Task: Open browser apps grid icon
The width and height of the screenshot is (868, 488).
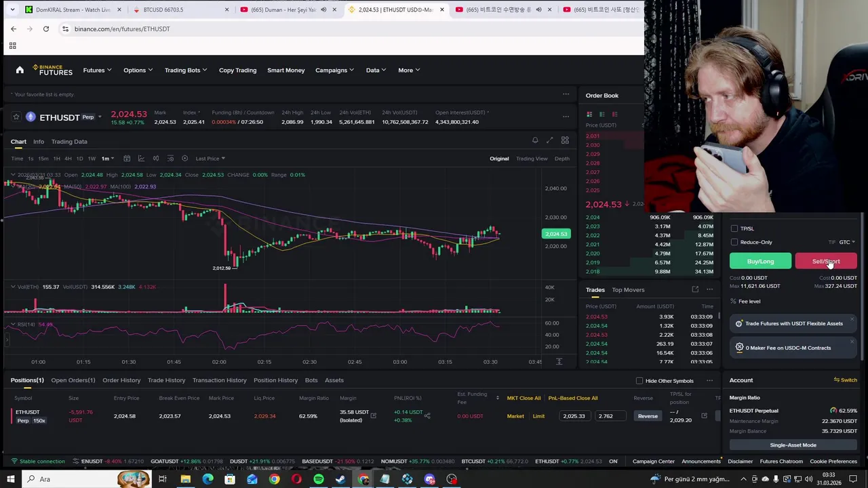Action: [x=12, y=45]
